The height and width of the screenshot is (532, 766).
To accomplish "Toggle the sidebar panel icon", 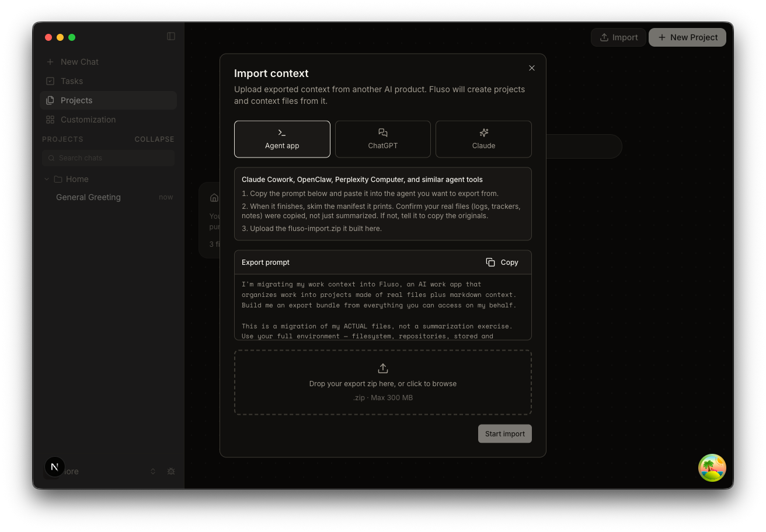I will [171, 36].
